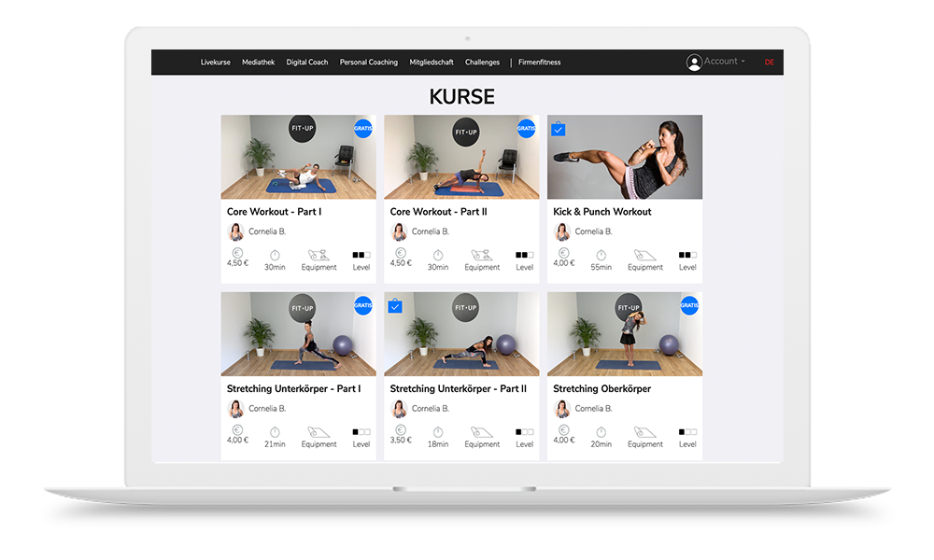The image size is (934, 560).
Task: Click the timer icon on Core Workout - Part II
Action: [438, 255]
